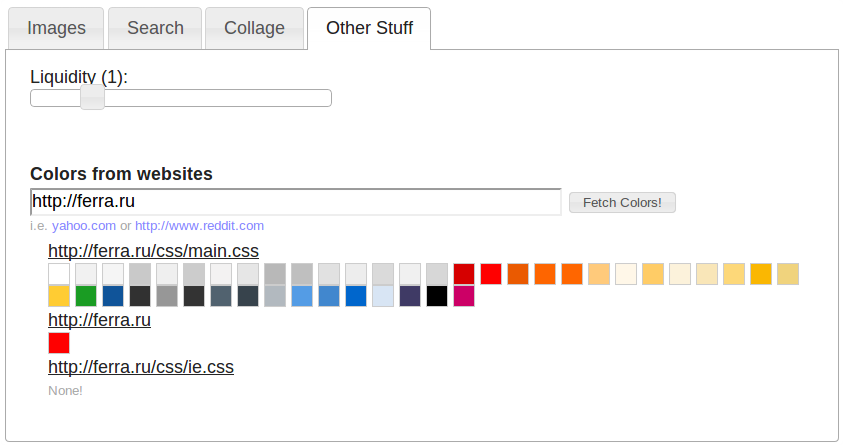Viewport: 845px width, 448px height.
Task: Choose the magenta pink color swatch
Action: pos(464,296)
